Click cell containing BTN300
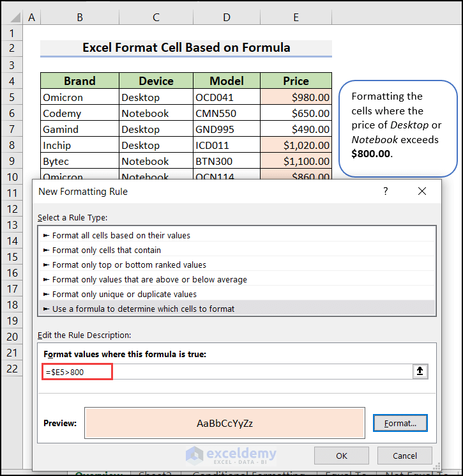The width and height of the screenshot is (463, 476). pos(227,161)
